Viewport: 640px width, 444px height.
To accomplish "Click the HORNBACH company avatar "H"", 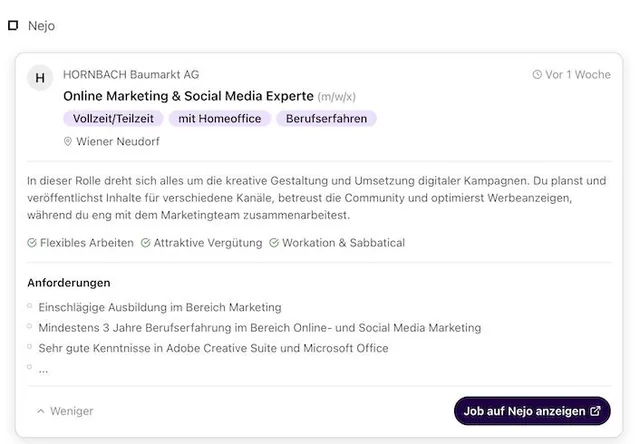I will (x=40, y=78).
